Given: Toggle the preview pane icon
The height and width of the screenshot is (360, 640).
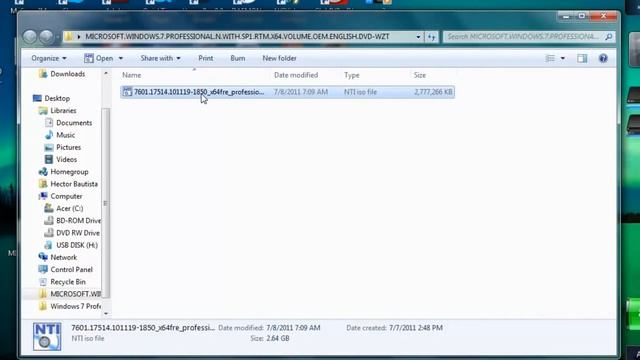Looking at the screenshot, I should click(582, 58).
